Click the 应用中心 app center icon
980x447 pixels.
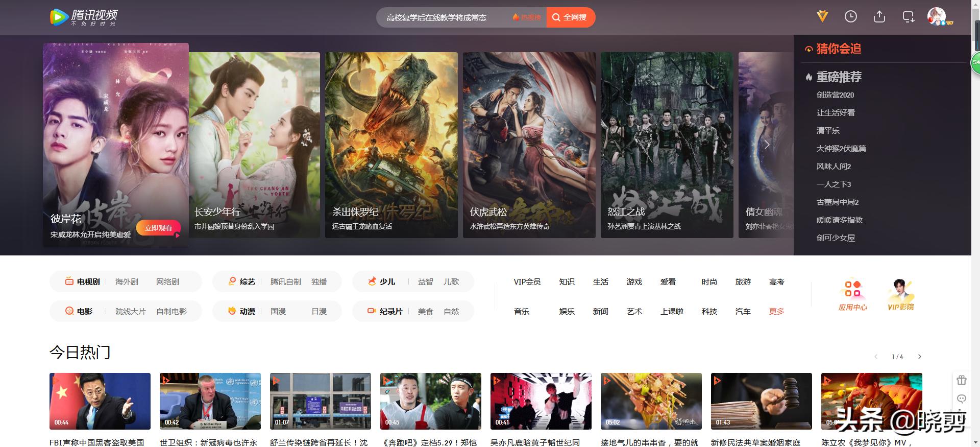852,295
